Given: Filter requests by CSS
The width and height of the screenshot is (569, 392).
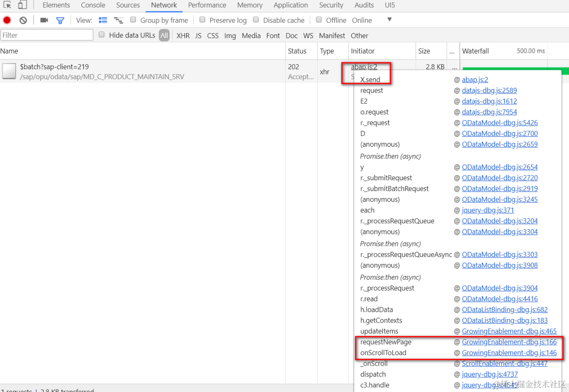Looking at the screenshot, I should tap(213, 35).
